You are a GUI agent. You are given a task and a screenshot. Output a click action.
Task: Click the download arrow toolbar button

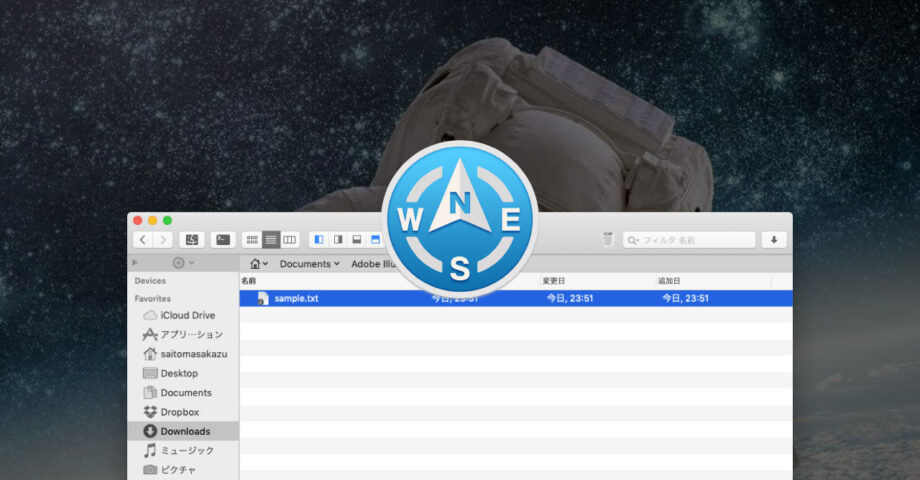pos(774,240)
